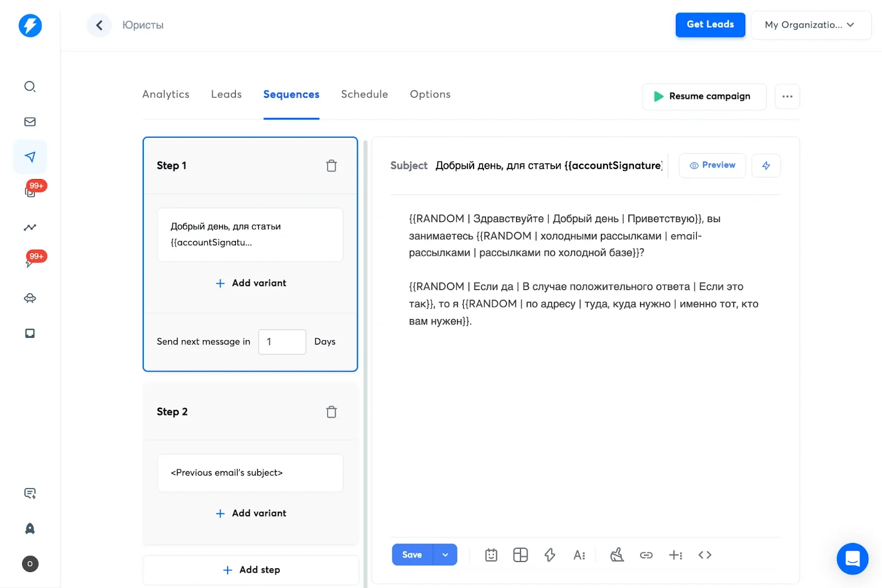Open the analytics chart from the sidebar

coord(30,227)
